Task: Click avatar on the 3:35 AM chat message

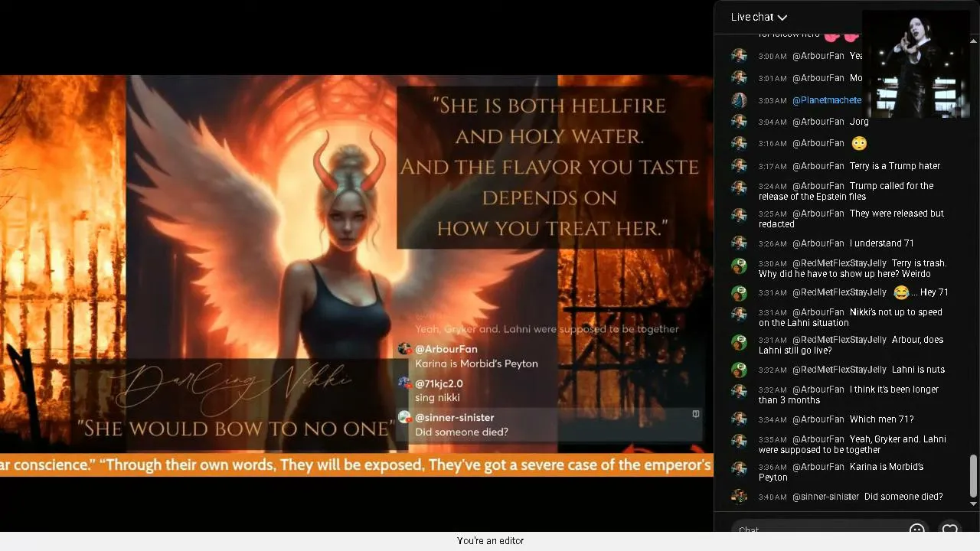Action: 739,441
